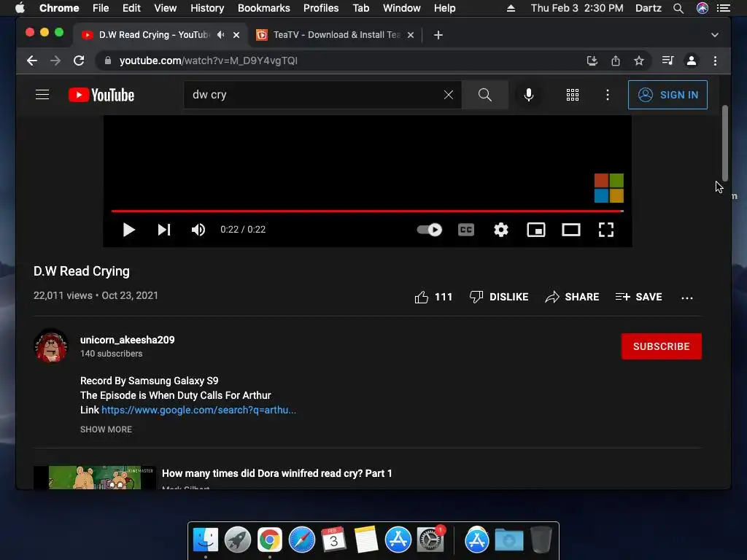Go to the YouTube home logo
The width and height of the screenshot is (747, 560).
[x=101, y=95]
